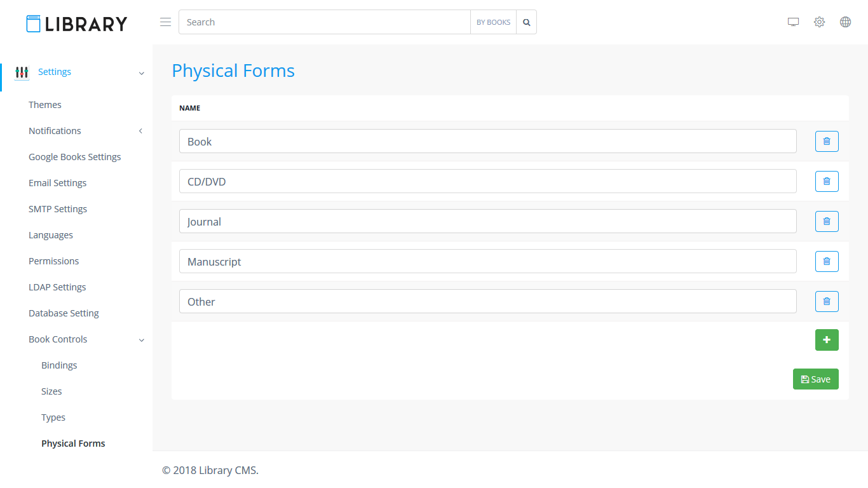This screenshot has height=488, width=868.
Task: Delete the CD/DVD row with trash icon
Action: [827, 181]
